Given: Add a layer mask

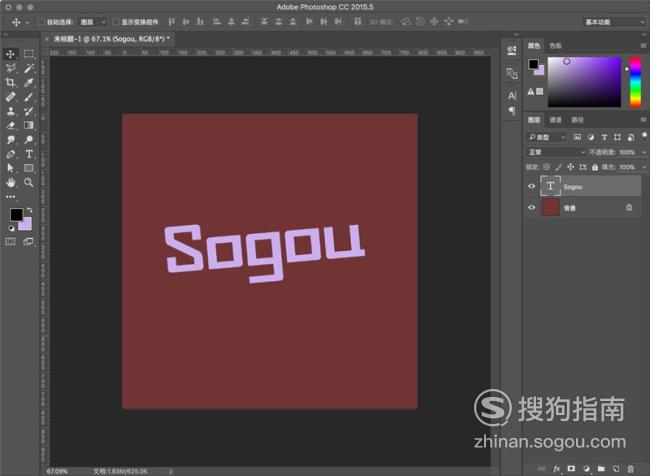Looking at the screenshot, I should [571, 469].
